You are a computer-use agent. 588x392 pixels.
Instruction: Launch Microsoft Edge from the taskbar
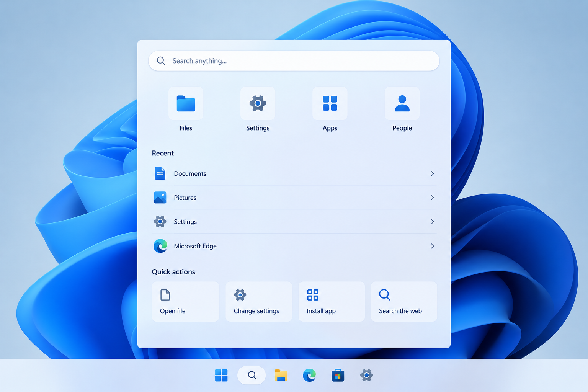click(x=309, y=375)
